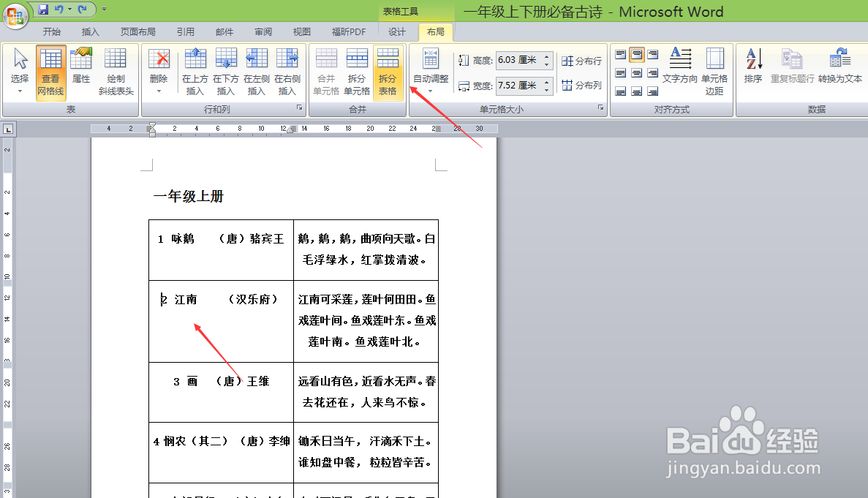Select the 布局 table tools tab

pyautogui.click(x=436, y=32)
